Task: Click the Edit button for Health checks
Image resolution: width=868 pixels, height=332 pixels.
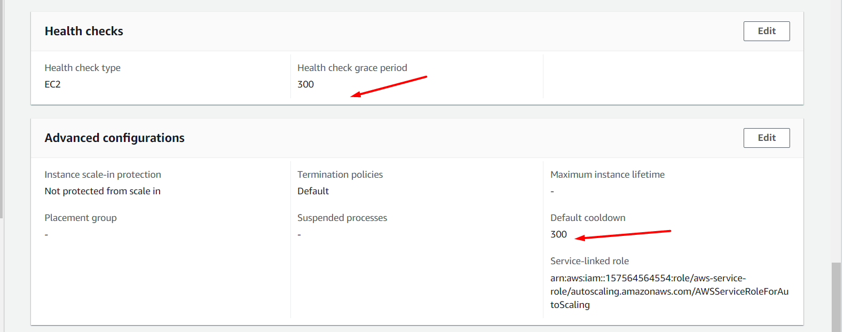Action: [x=766, y=31]
